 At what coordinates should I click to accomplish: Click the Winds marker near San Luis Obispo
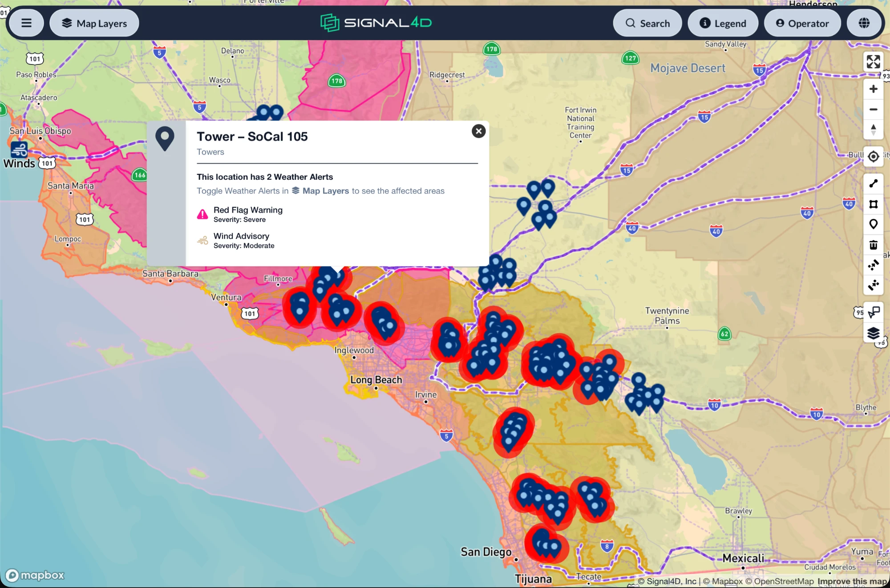point(19,149)
